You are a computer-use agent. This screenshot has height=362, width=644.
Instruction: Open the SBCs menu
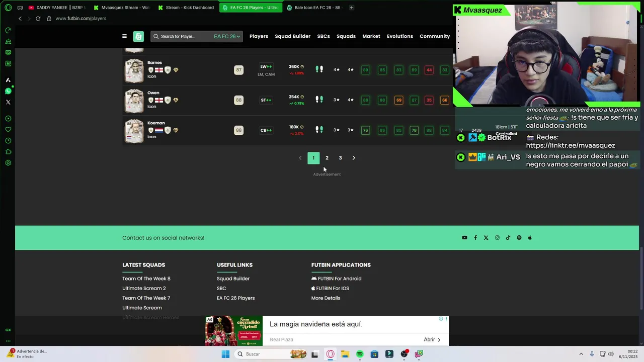324,36
